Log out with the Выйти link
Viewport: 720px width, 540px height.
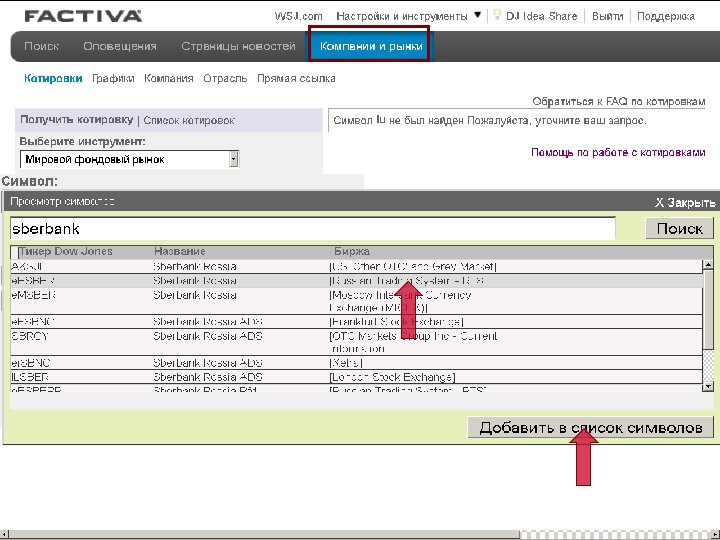click(608, 17)
